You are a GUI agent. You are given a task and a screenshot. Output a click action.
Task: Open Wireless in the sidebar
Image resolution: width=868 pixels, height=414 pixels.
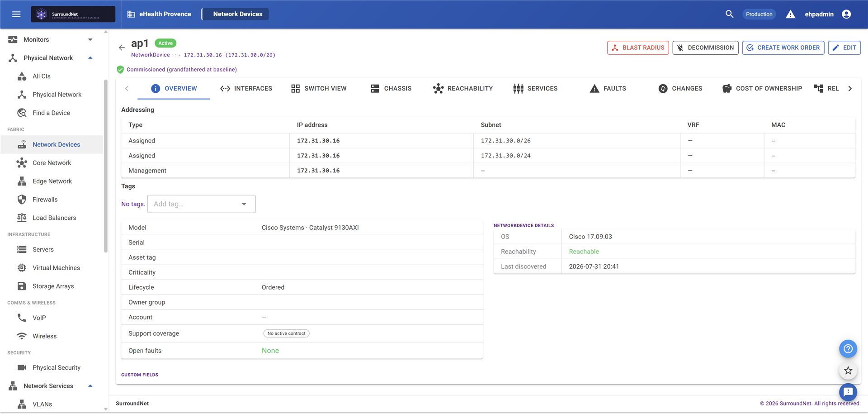point(52,336)
